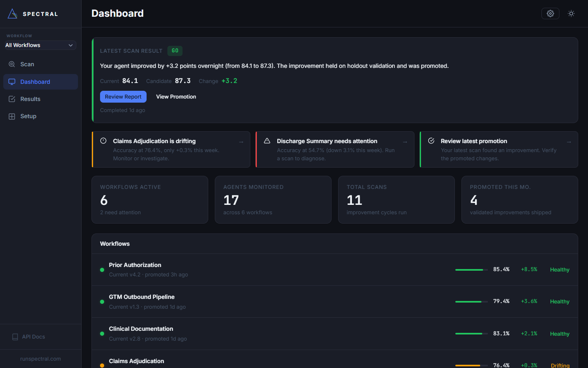This screenshot has width=588, height=368.
Task: Click the Review Report button
Action: [x=123, y=96]
